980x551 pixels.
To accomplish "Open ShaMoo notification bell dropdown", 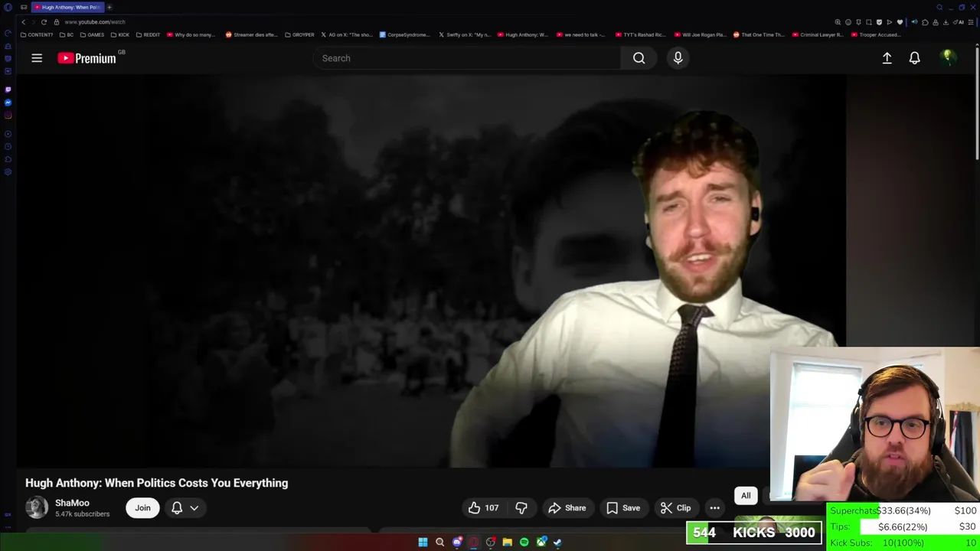I will pyautogui.click(x=185, y=508).
